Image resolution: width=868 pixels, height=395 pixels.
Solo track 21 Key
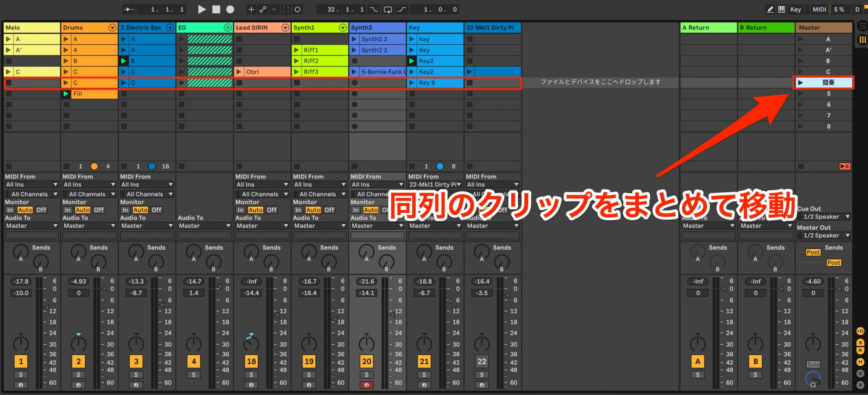pos(424,375)
